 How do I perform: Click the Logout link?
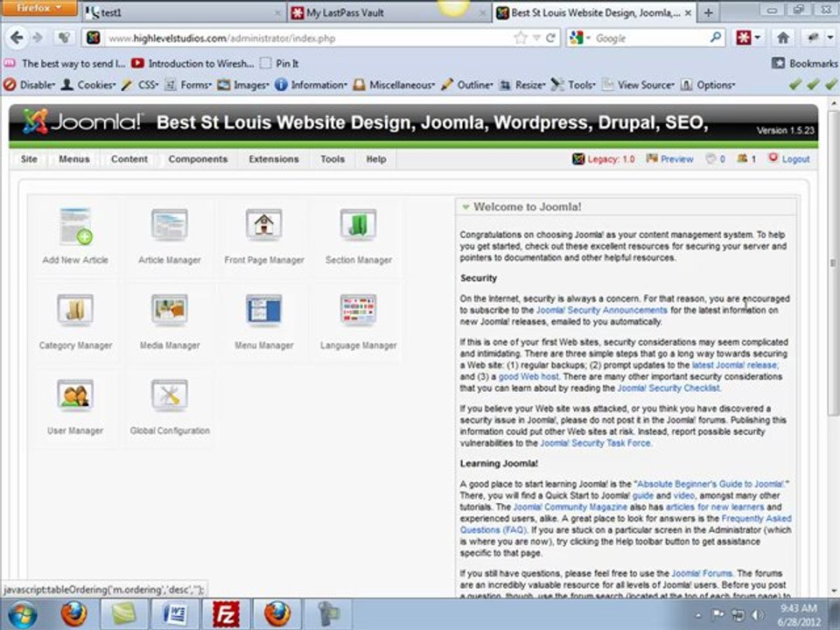(x=789, y=158)
